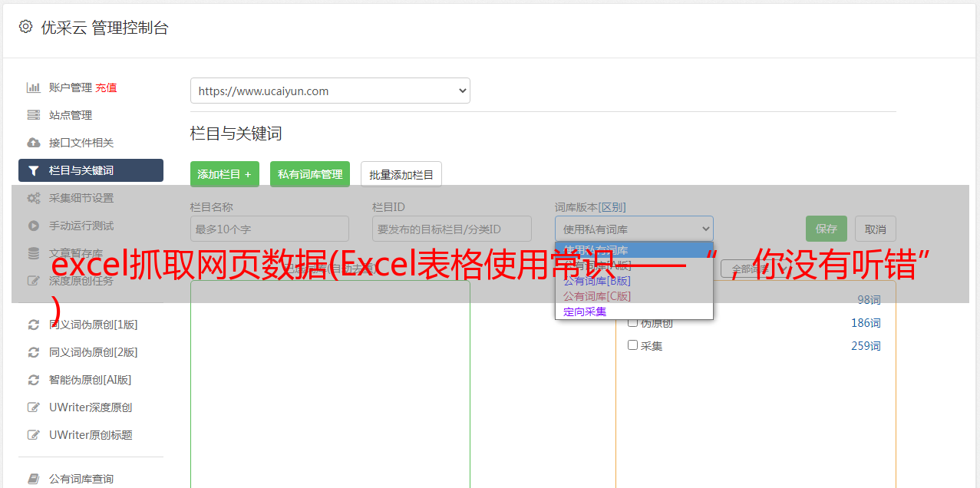Click the edit icon for UWriter深度原创
The width and height of the screenshot is (980, 488).
point(33,407)
